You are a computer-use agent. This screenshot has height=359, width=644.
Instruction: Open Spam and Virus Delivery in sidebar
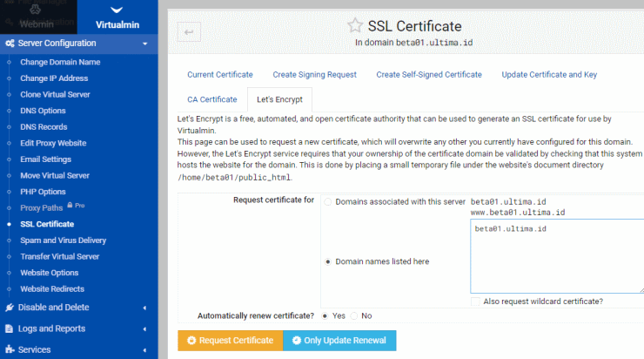64,240
